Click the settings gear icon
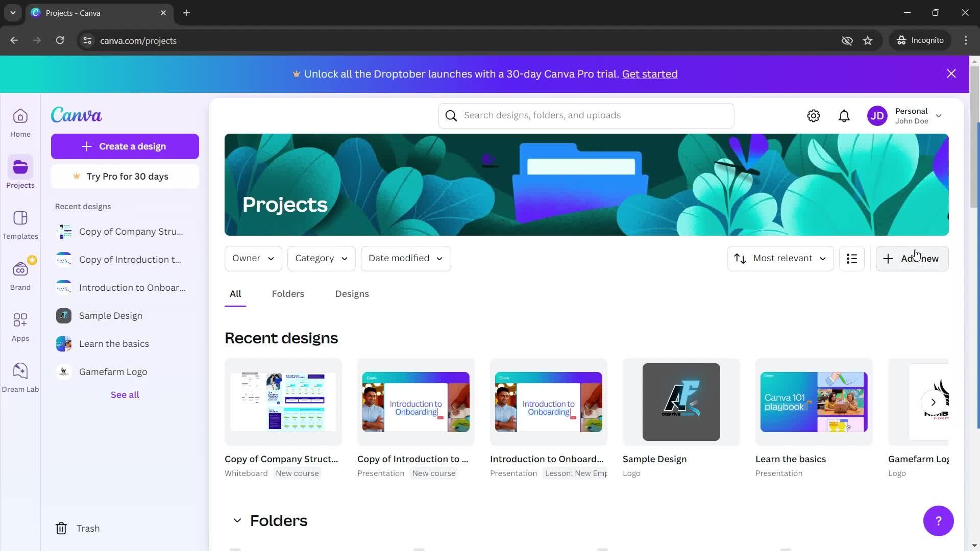Viewport: 980px width, 551px height. tap(813, 115)
